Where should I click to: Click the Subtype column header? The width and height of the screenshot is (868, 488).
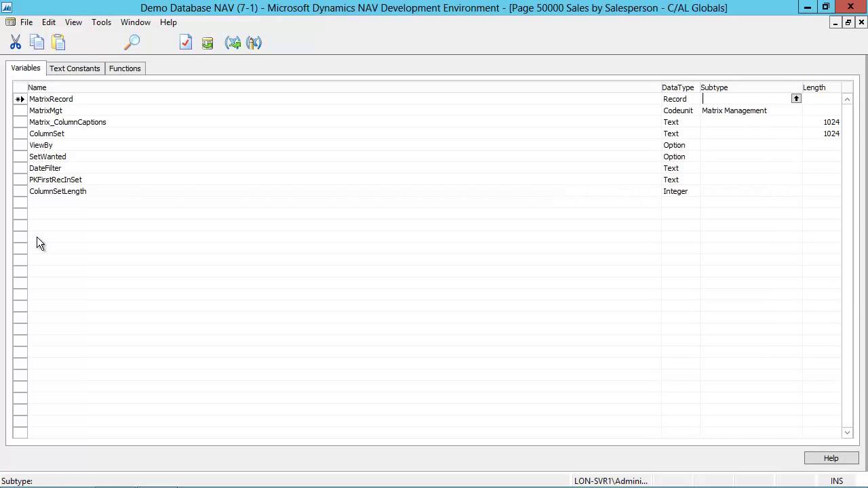pyautogui.click(x=751, y=87)
